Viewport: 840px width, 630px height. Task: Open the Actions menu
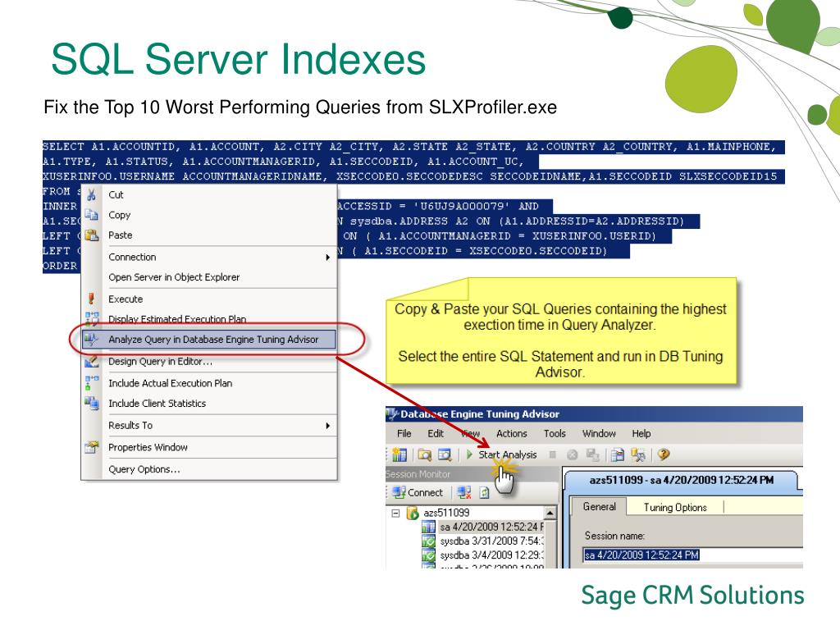512,433
